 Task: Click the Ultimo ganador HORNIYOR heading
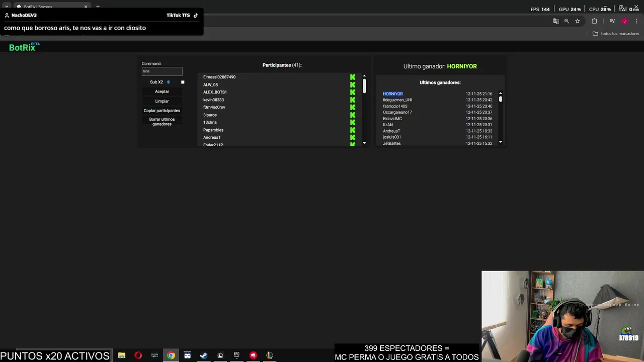coord(440,66)
